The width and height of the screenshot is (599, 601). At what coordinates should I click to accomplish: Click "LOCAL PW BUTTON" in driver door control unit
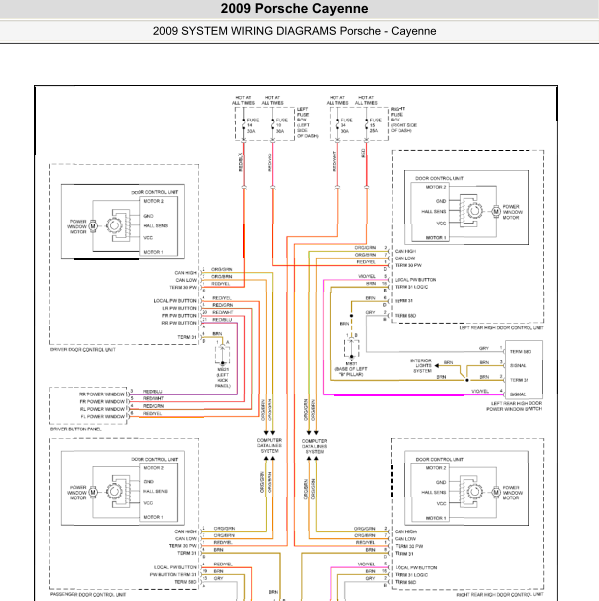tap(175, 301)
